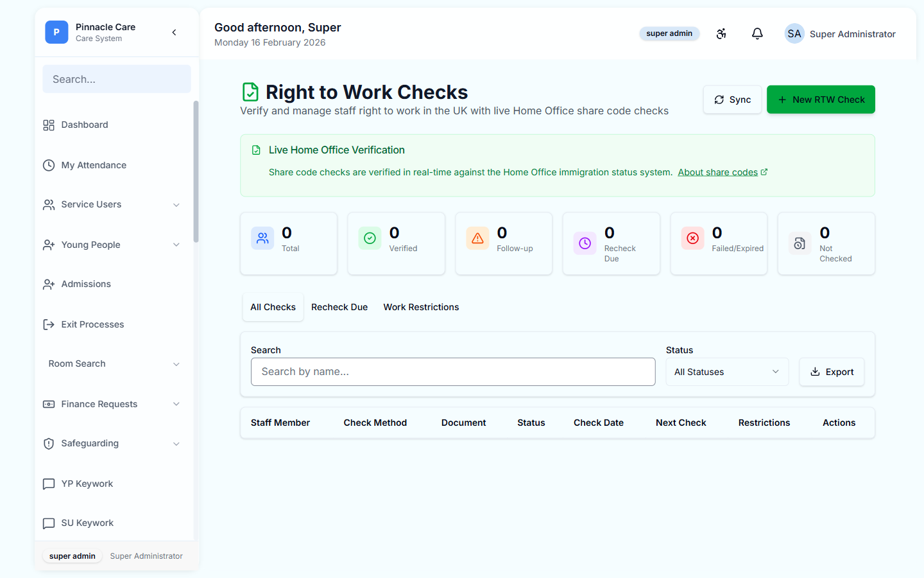Click the New RTW Check button

point(821,100)
